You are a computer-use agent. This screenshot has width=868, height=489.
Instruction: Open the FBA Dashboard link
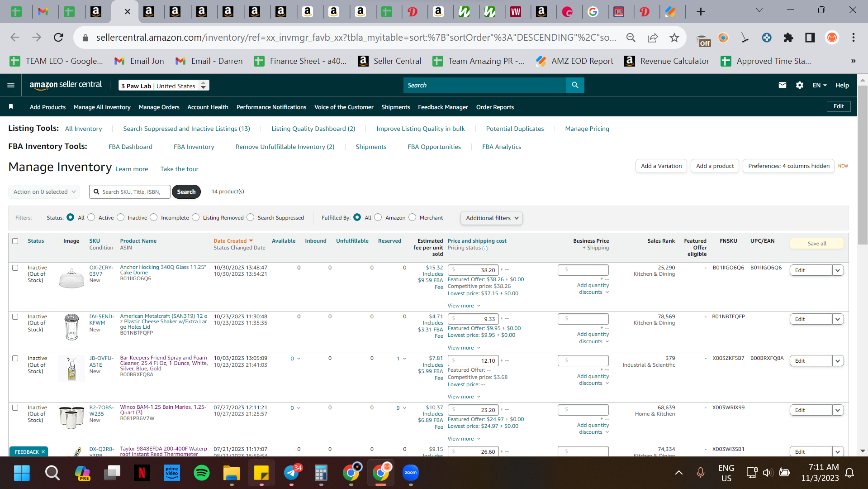[x=130, y=147]
